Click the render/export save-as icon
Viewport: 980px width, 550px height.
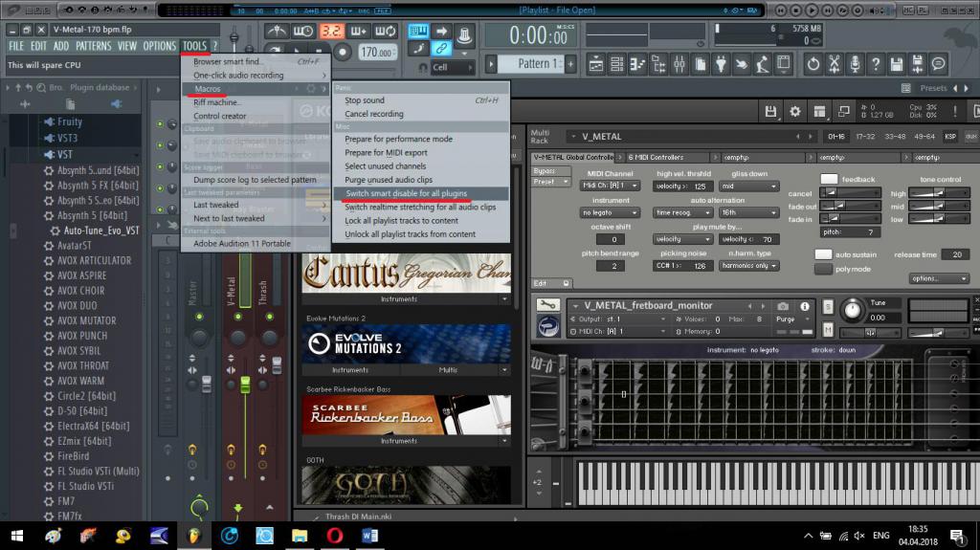coord(918,64)
